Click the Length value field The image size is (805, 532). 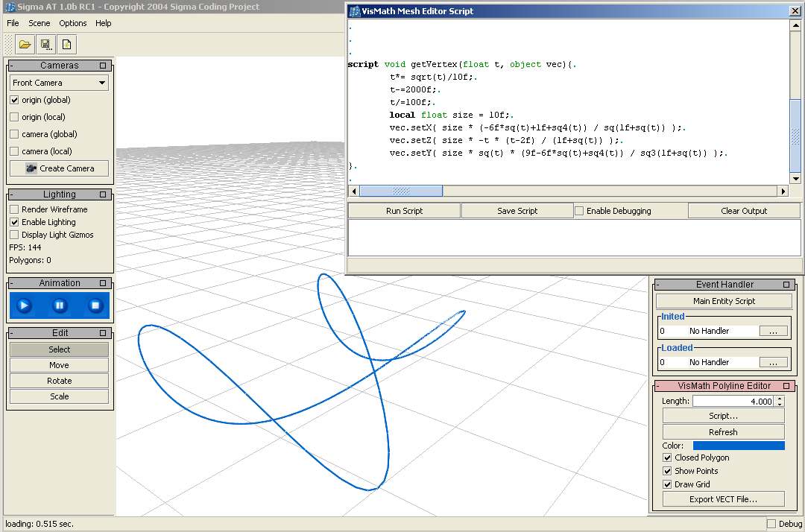(733, 401)
